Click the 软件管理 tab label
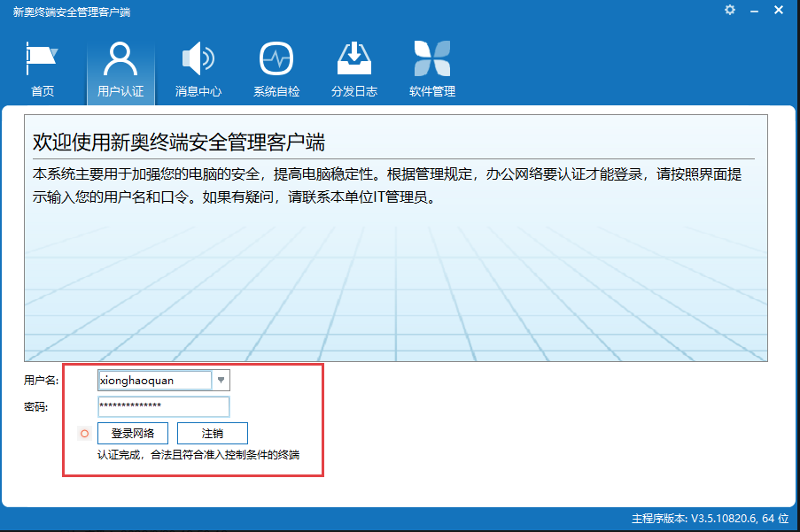This screenshot has width=800, height=532. [432, 91]
